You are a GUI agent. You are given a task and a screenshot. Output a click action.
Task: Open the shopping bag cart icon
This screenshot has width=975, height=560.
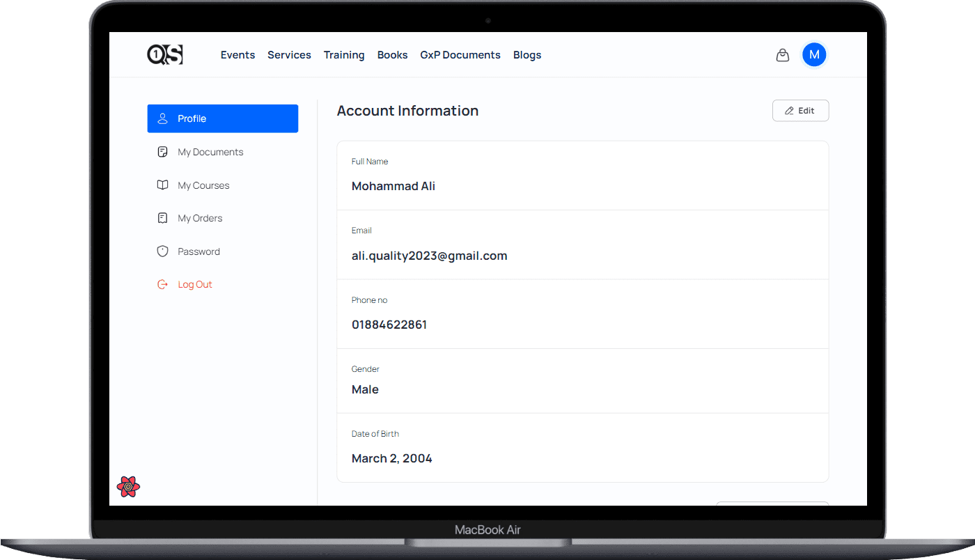(x=782, y=55)
